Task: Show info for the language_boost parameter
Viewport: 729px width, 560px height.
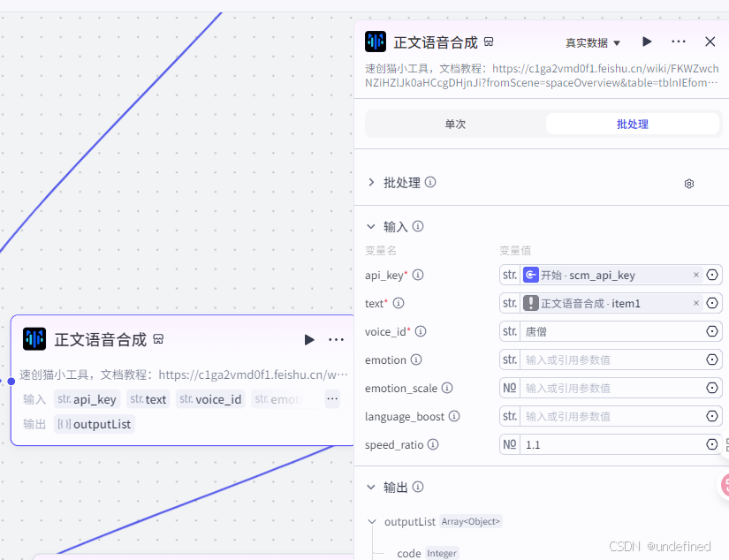Action: 454,416
